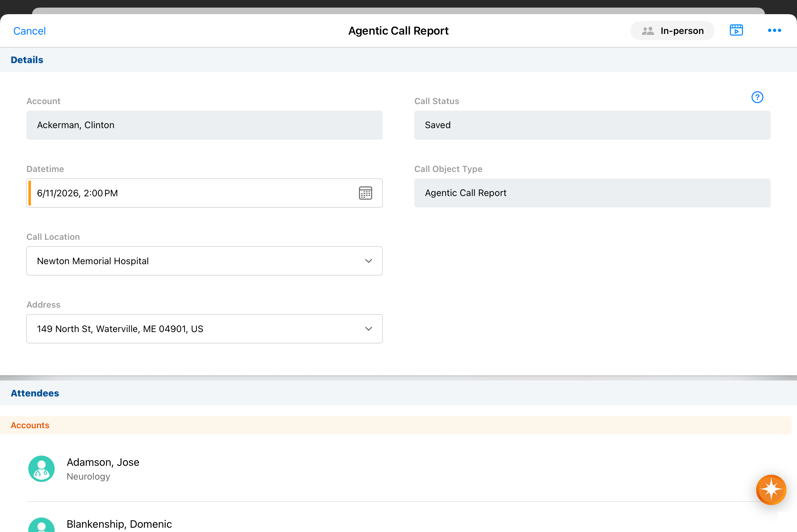Click the Account label
Viewport: 797px width, 532px height.
[x=43, y=101]
